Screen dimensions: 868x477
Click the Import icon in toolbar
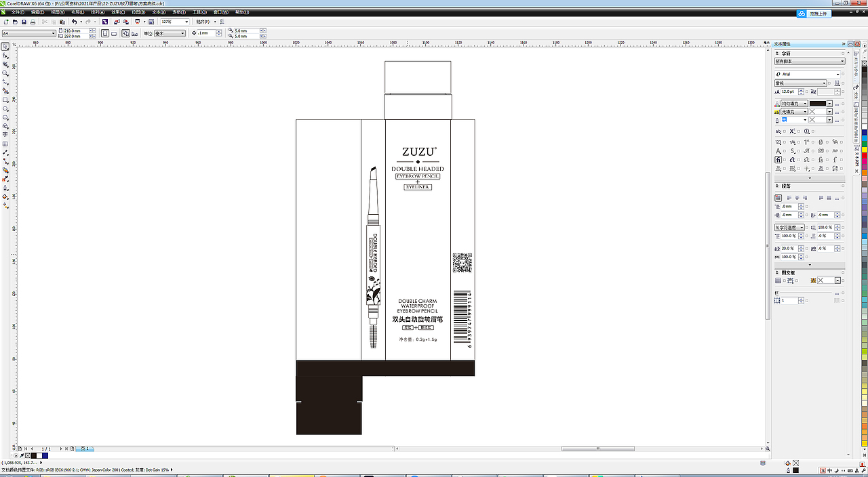point(117,22)
